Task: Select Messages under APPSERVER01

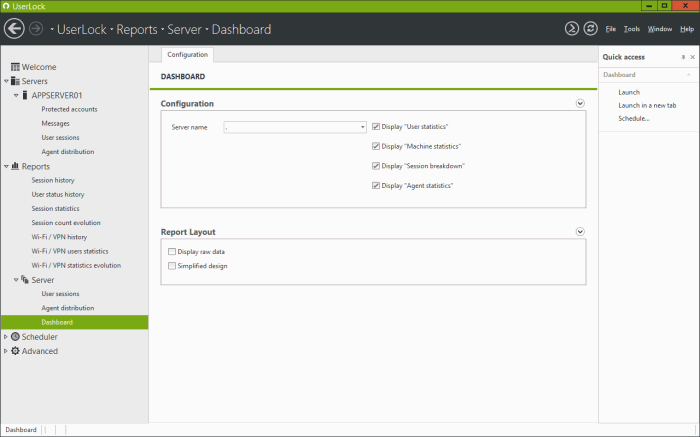Action: click(x=55, y=124)
